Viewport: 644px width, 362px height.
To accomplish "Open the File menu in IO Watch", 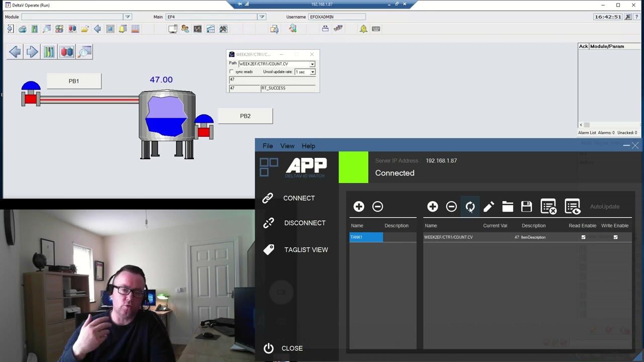I will pyautogui.click(x=268, y=146).
